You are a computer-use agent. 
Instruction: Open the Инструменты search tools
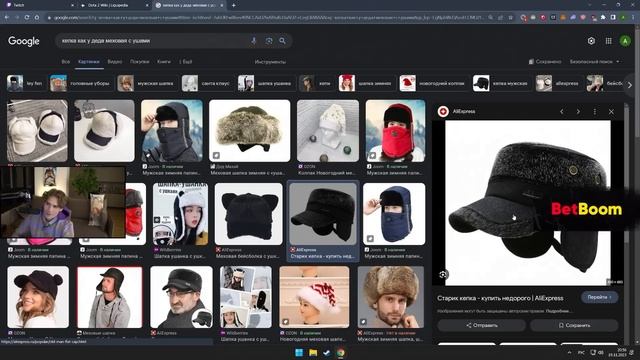[x=270, y=62]
